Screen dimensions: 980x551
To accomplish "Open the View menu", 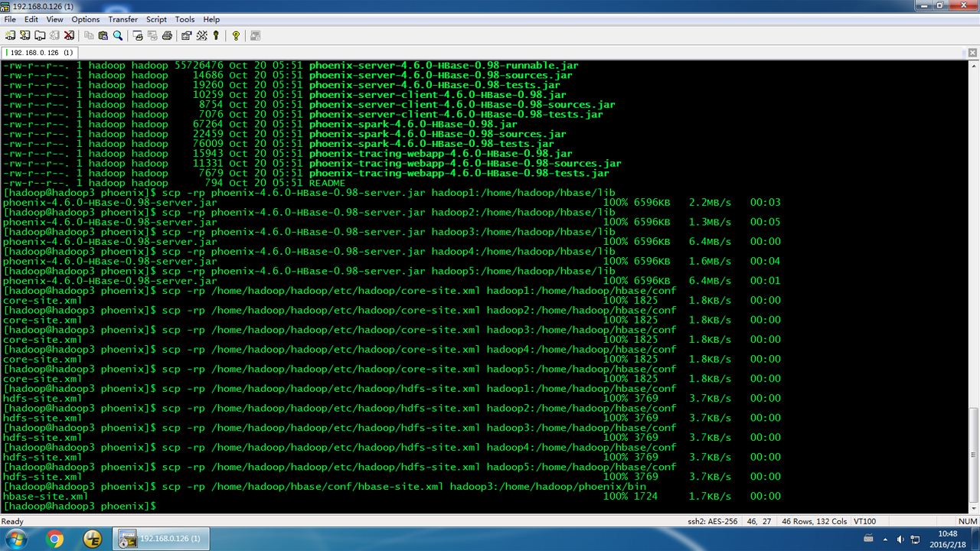I will [55, 19].
